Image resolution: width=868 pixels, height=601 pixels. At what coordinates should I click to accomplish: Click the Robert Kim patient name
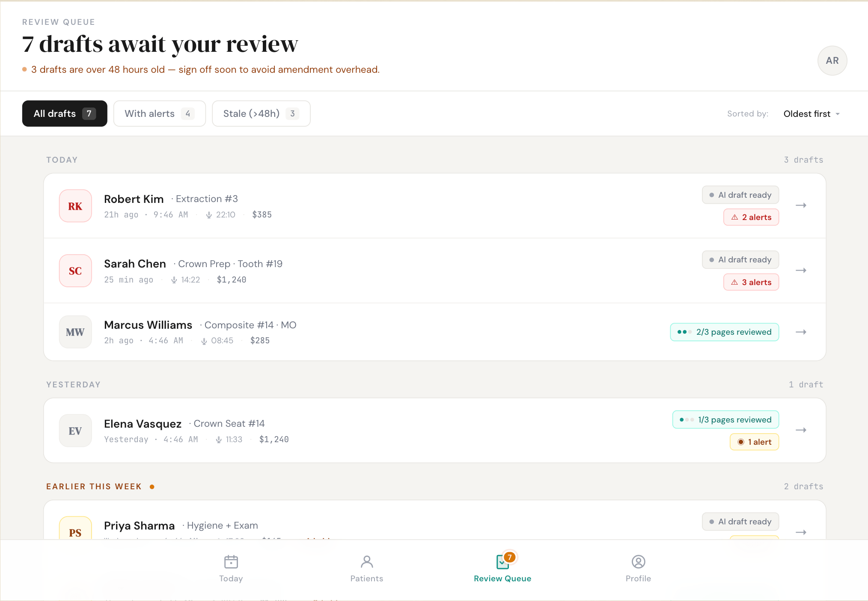(134, 199)
